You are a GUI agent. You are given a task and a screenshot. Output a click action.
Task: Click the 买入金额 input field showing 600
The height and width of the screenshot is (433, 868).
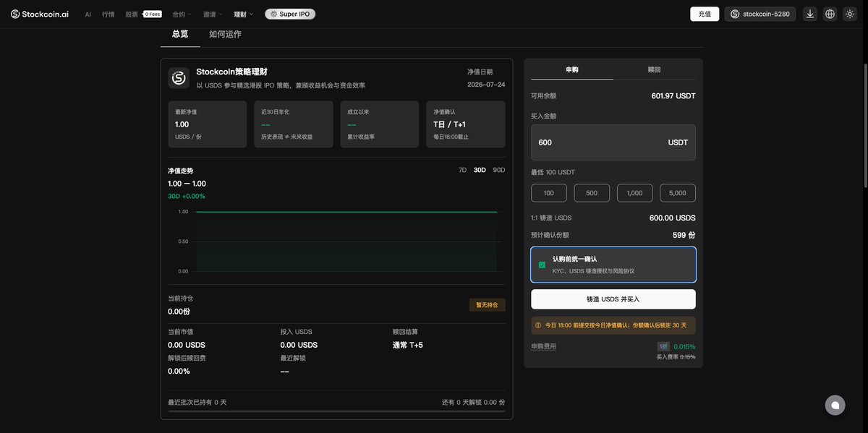pyautogui.click(x=613, y=142)
